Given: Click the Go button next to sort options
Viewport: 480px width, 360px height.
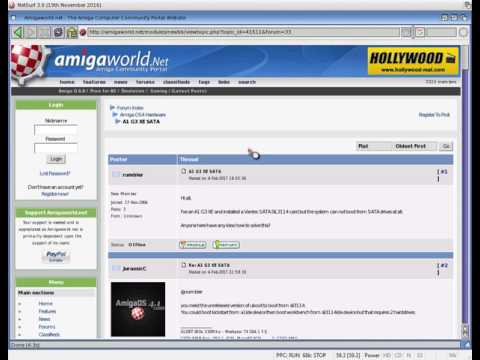Looking at the screenshot, I should [x=446, y=146].
